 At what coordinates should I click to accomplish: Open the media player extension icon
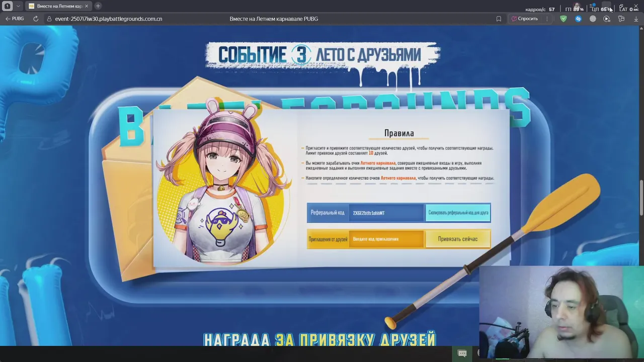click(607, 19)
